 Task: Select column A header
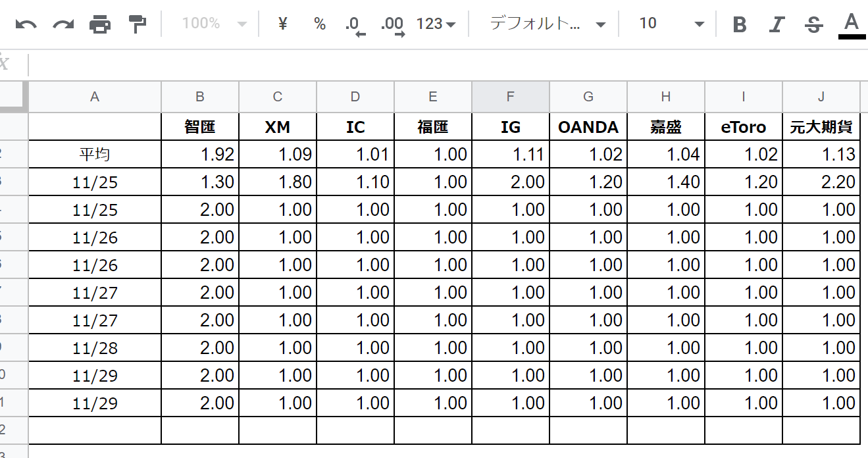[95, 97]
